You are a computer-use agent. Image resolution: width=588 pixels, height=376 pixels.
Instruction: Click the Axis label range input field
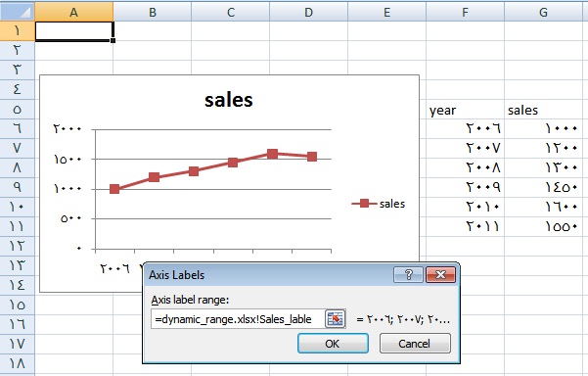tap(238, 319)
